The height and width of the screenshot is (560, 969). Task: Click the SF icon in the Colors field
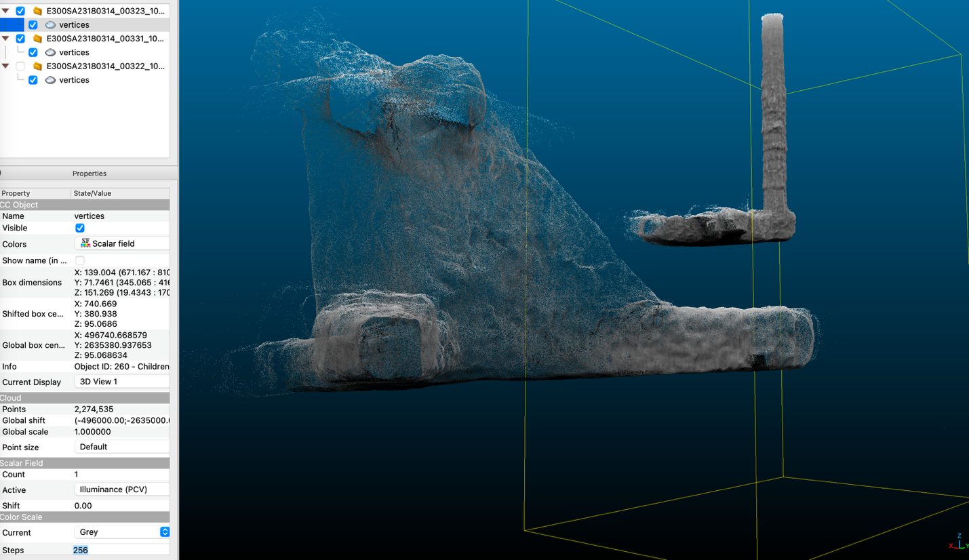point(85,243)
